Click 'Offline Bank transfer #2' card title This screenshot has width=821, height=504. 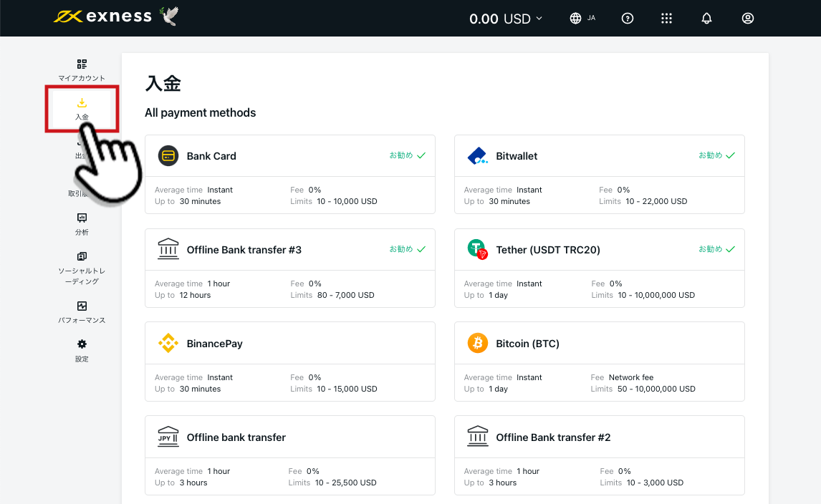pyautogui.click(x=553, y=437)
